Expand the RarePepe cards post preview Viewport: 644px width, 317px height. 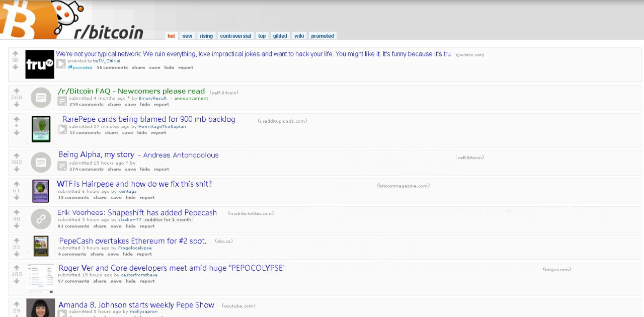pyautogui.click(x=62, y=129)
